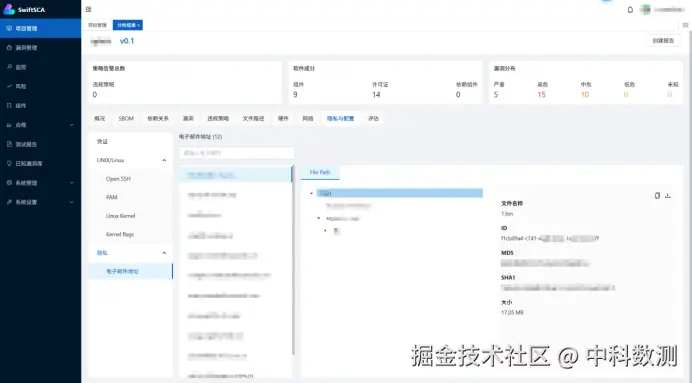
Task: Open the 文件路径 tab
Action: click(253, 118)
